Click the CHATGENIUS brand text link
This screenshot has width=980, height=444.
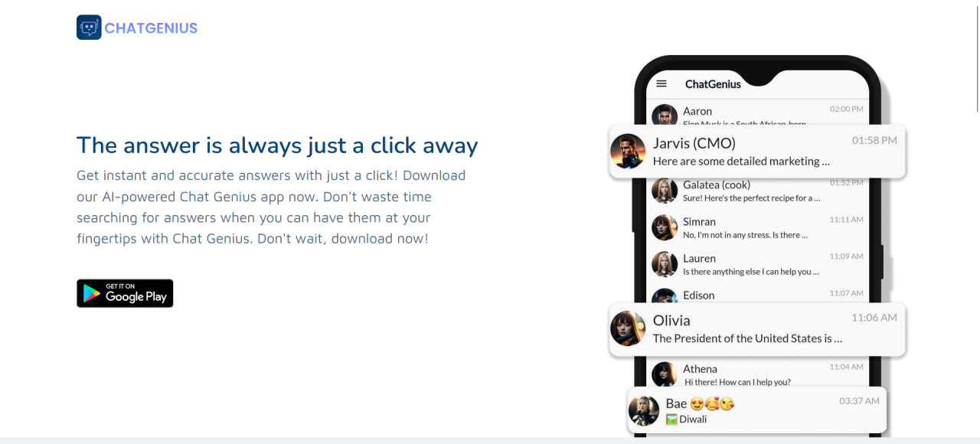(151, 28)
